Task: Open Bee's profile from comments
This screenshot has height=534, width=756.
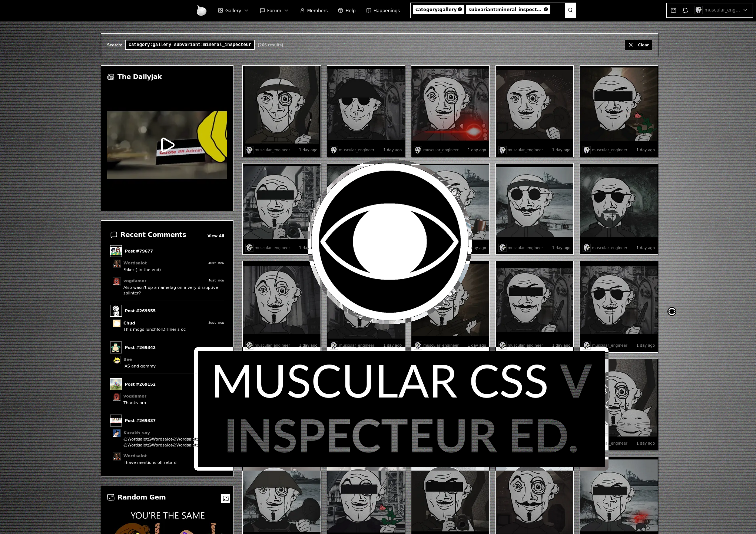Action: click(x=127, y=359)
